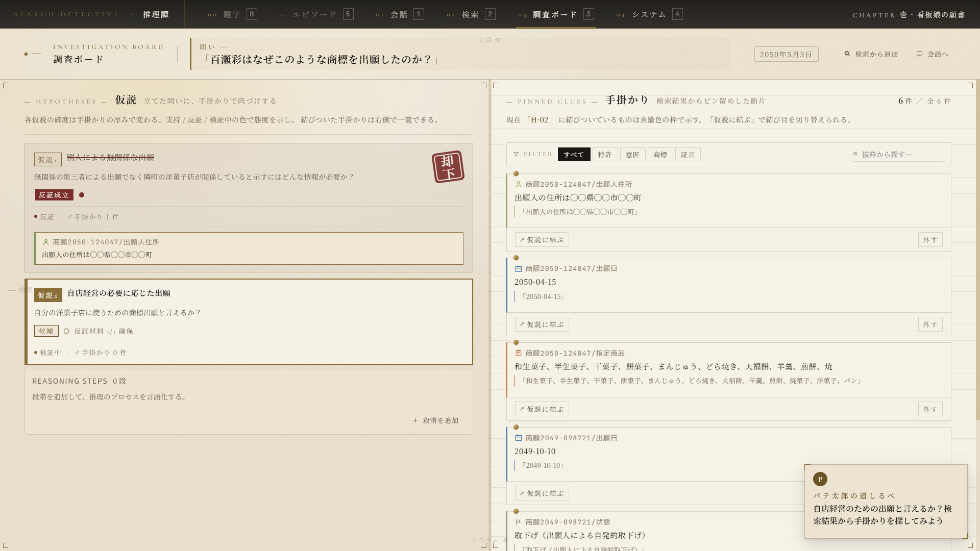Select the システム tab

(649, 14)
